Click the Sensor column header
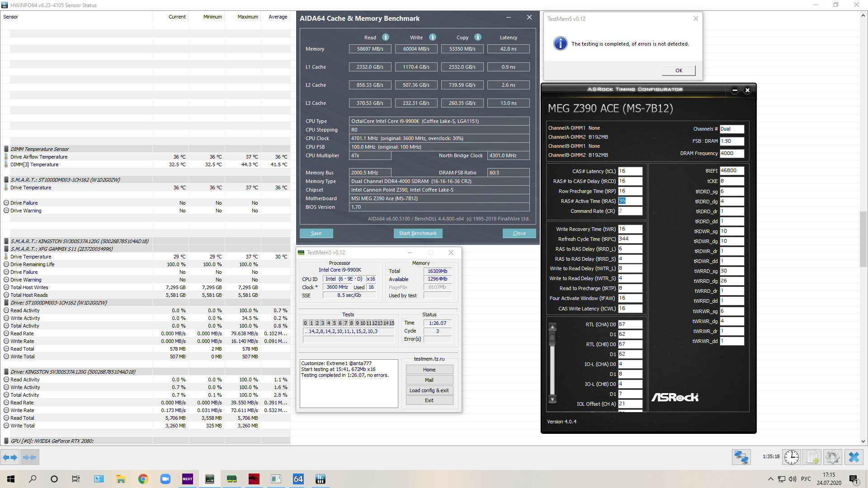 tap(11, 17)
